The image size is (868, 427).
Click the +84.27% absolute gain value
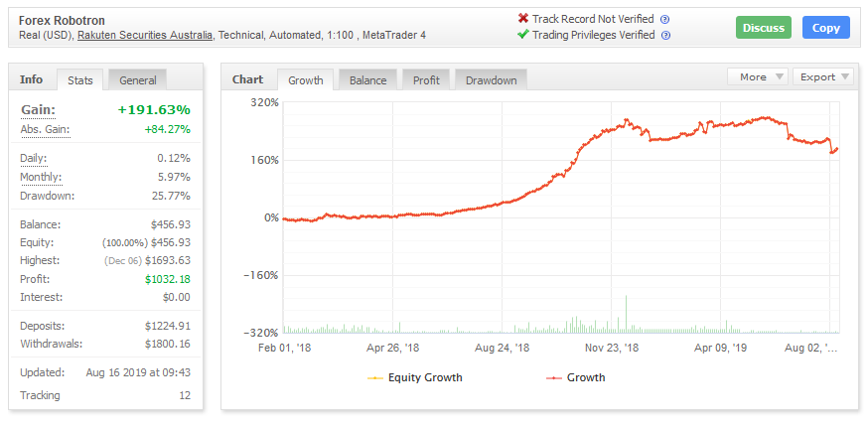[167, 130]
